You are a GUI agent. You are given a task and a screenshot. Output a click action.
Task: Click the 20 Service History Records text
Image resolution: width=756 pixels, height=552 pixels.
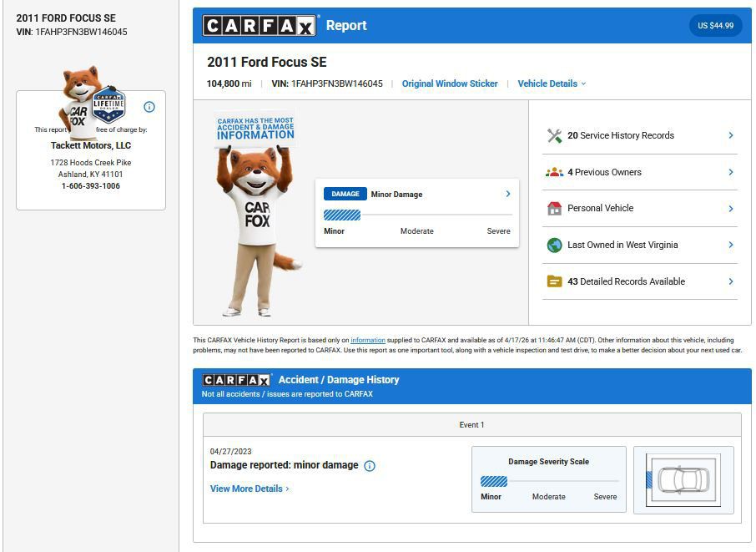[x=621, y=135]
